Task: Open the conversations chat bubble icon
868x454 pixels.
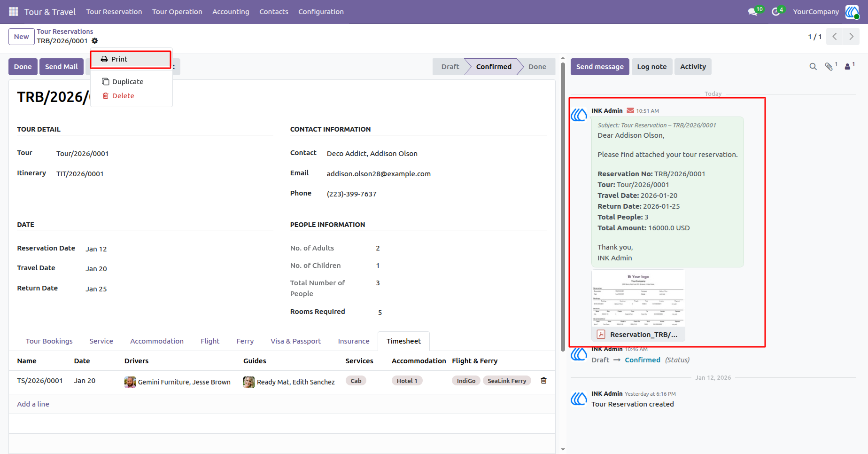Action: 752,12
